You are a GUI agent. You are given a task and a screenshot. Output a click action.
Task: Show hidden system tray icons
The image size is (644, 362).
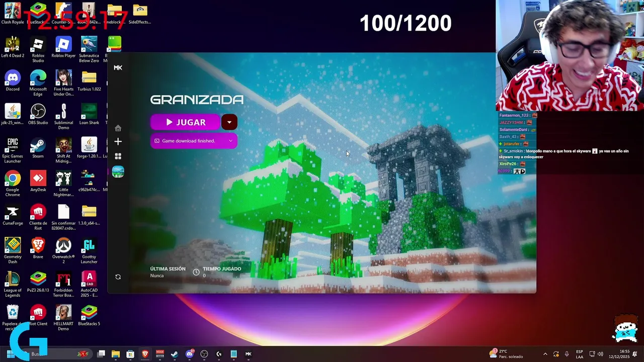(545, 354)
